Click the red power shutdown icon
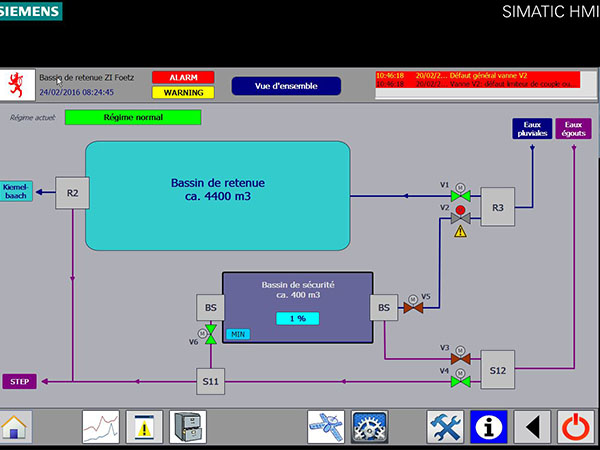Viewport: 600px width, 450px height. point(576,427)
